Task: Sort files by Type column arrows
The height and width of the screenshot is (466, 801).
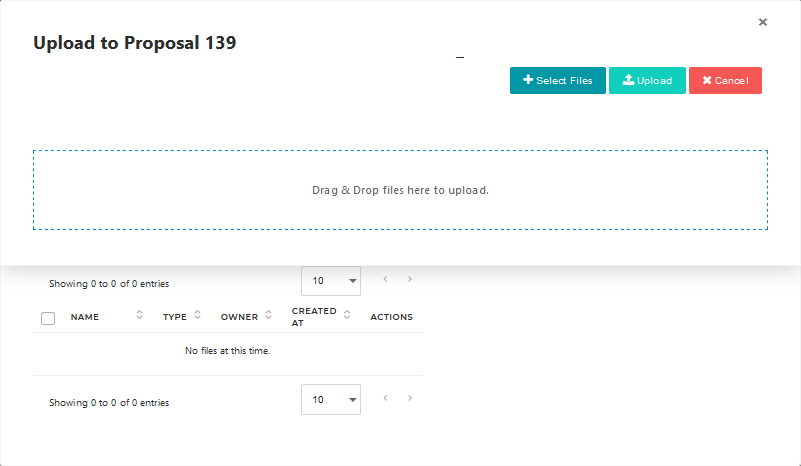Action: pos(198,315)
